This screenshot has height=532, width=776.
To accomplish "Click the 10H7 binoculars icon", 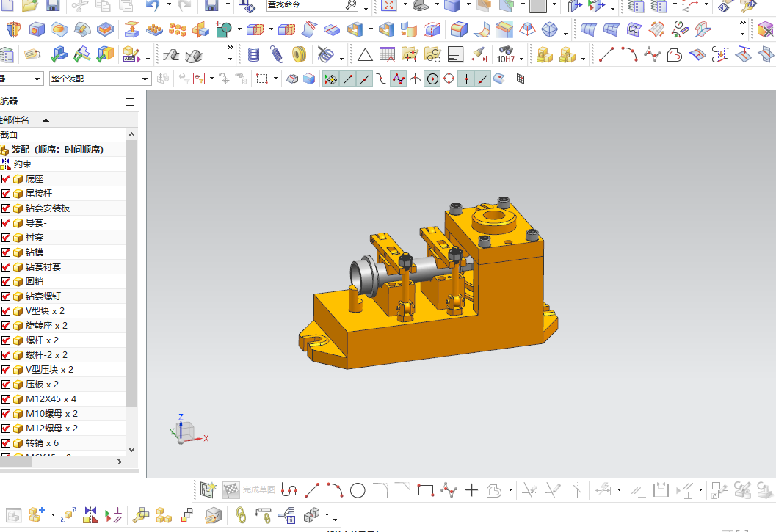I will click(506, 55).
